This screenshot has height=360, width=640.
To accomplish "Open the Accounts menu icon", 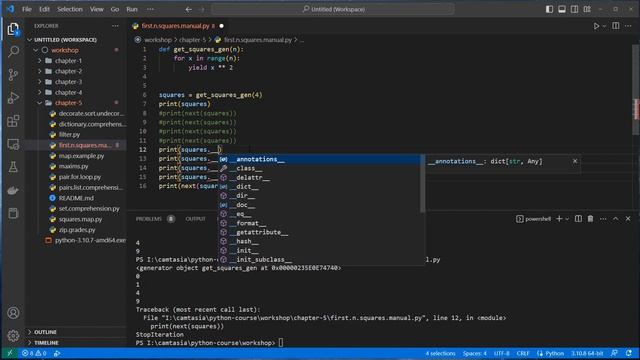I will [13, 313].
